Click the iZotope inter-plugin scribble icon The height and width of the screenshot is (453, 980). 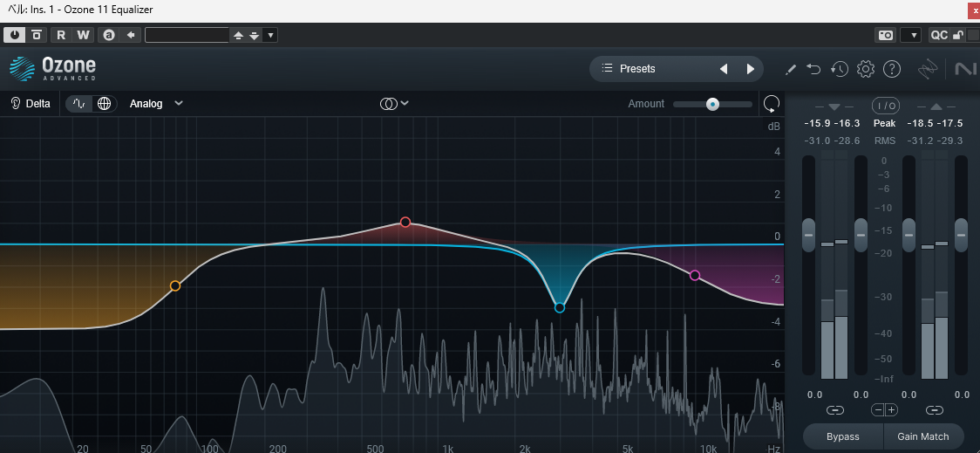[927, 70]
